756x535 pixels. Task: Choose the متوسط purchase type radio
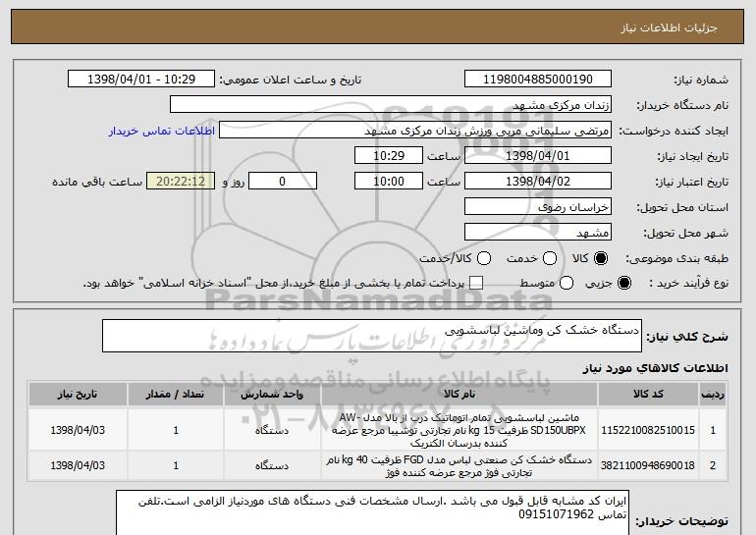coord(567,283)
